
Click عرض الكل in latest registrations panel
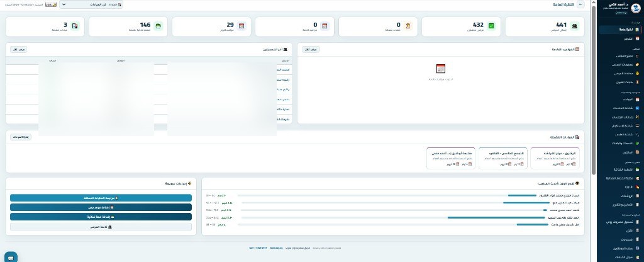point(19,49)
